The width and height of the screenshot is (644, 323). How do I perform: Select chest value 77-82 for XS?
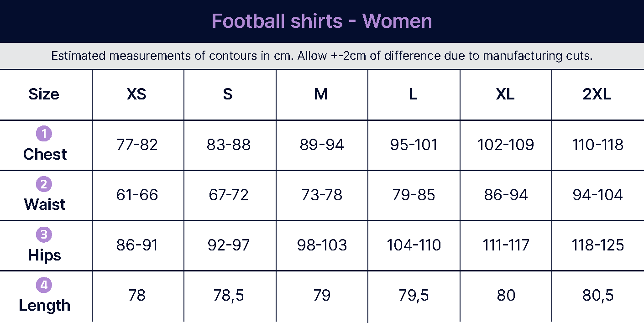click(x=137, y=145)
